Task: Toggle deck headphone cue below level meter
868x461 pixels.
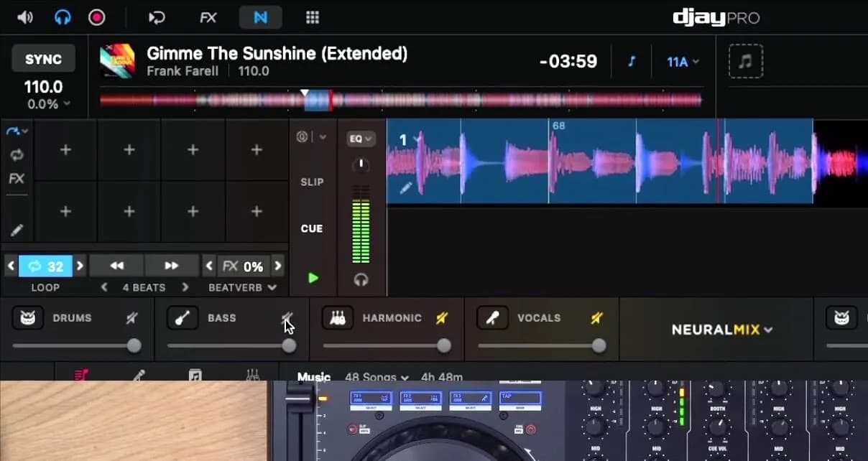Action: coord(361,280)
